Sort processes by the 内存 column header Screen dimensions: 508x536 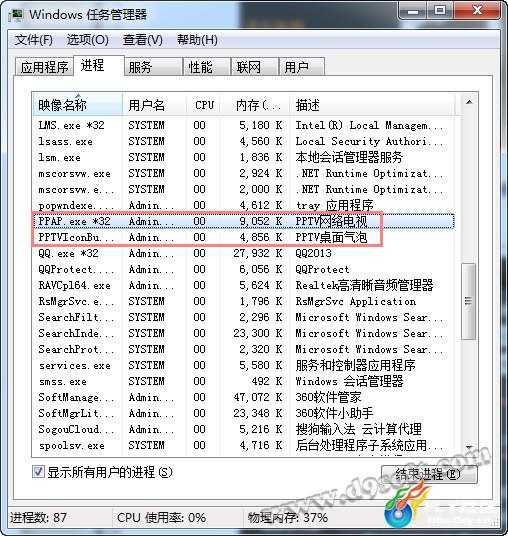(x=255, y=105)
